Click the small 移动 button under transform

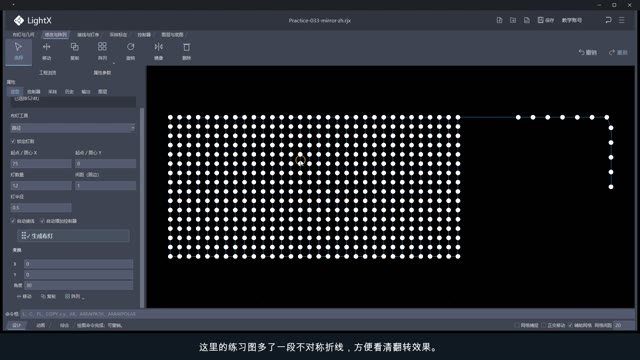click(24, 296)
